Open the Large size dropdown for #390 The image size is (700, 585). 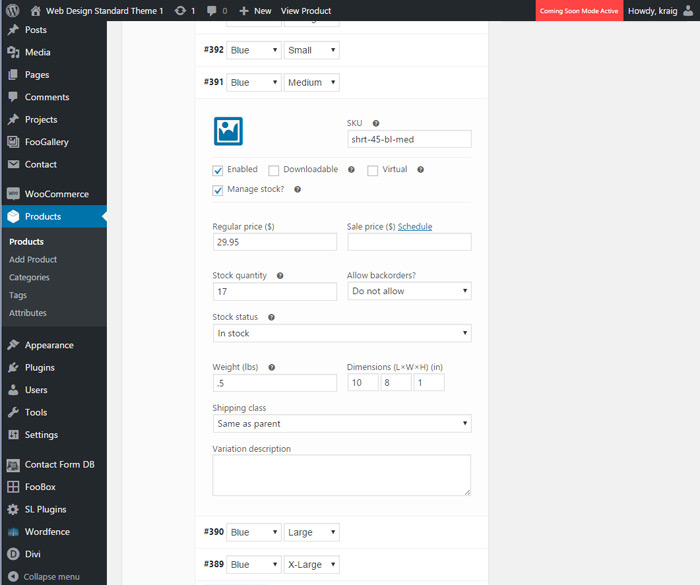coord(311,532)
